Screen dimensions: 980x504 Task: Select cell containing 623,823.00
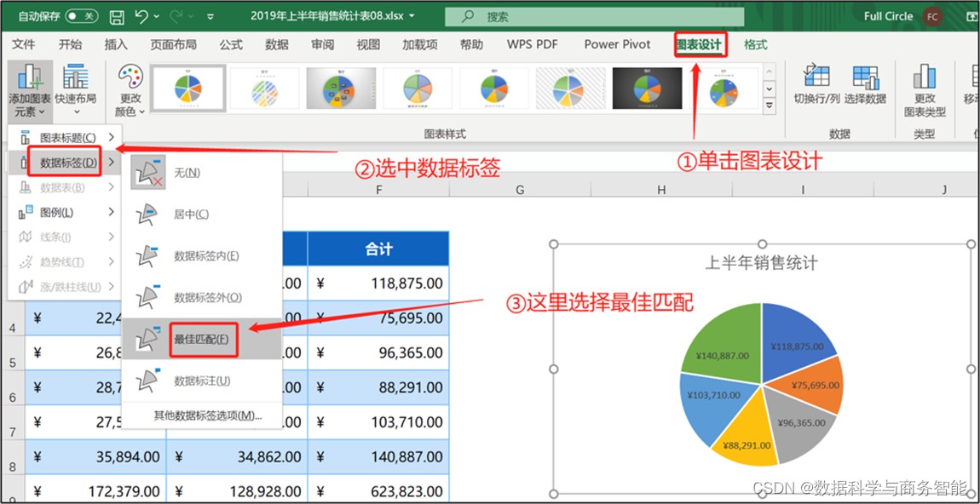pyautogui.click(x=378, y=491)
